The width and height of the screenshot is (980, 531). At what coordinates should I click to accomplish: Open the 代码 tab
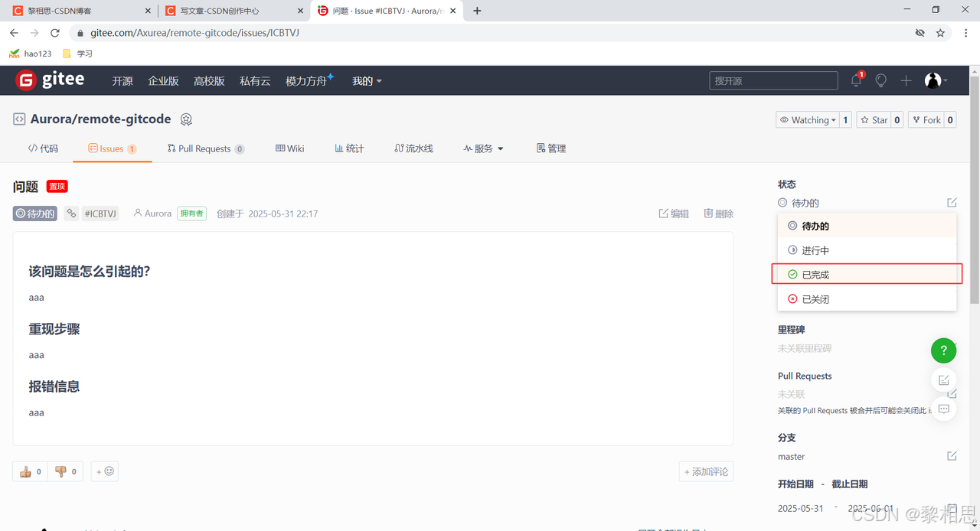[43, 148]
